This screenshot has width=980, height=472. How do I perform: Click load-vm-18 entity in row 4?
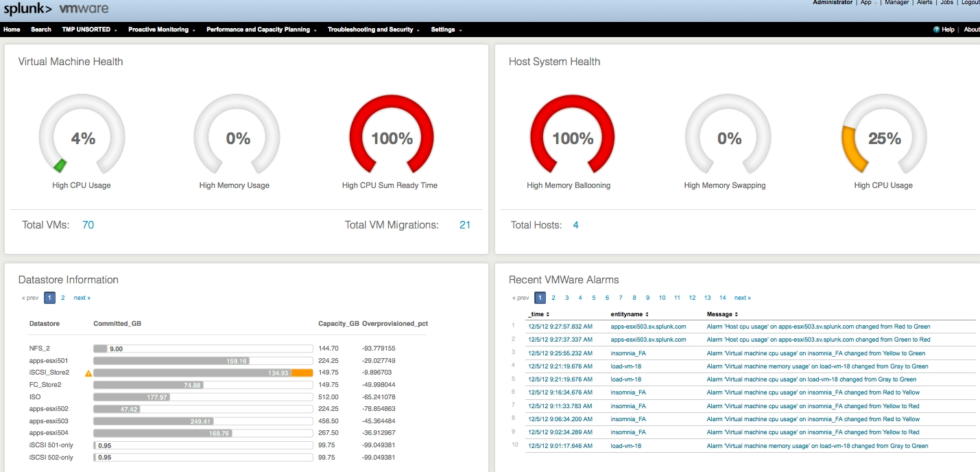pyautogui.click(x=625, y=366)
